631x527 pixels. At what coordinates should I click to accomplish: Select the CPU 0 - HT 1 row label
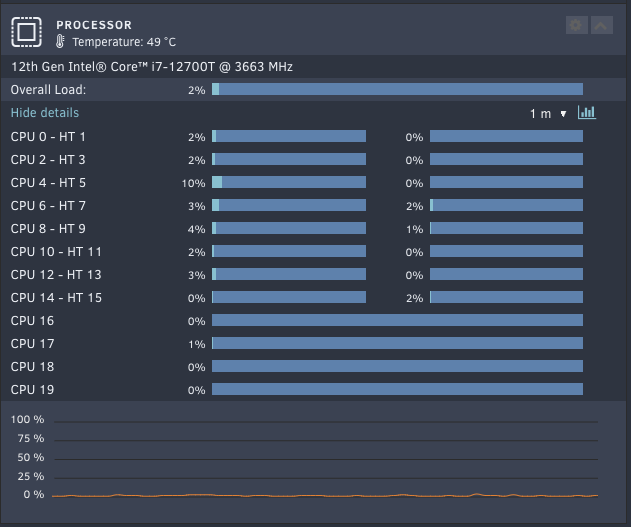point(48,137)
